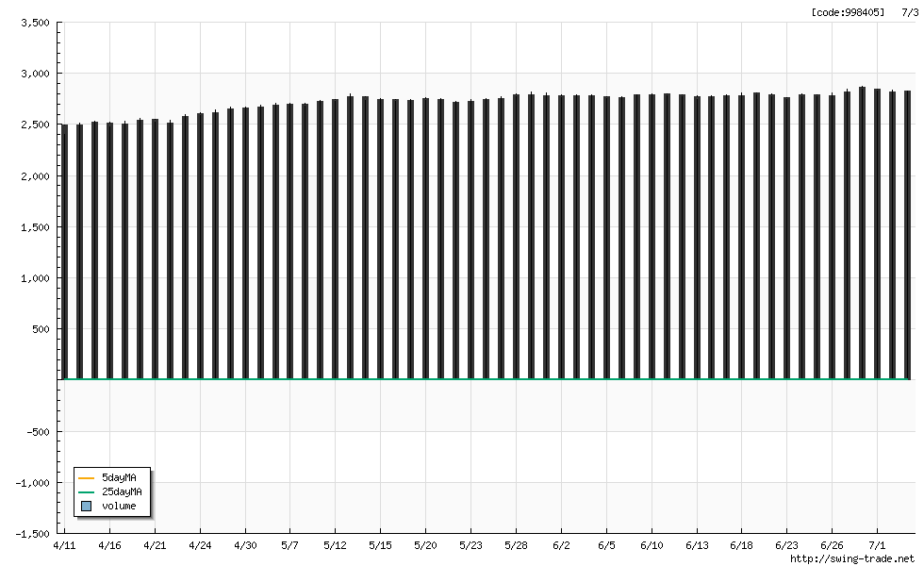Click the 4/30 x-axis date label
Image resolution: width=924 pixels, height=566 pixels.
coord(245,545)
